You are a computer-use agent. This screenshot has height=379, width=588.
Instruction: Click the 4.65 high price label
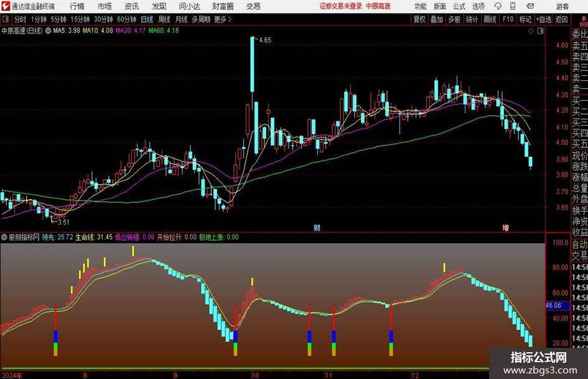(264, 40)
